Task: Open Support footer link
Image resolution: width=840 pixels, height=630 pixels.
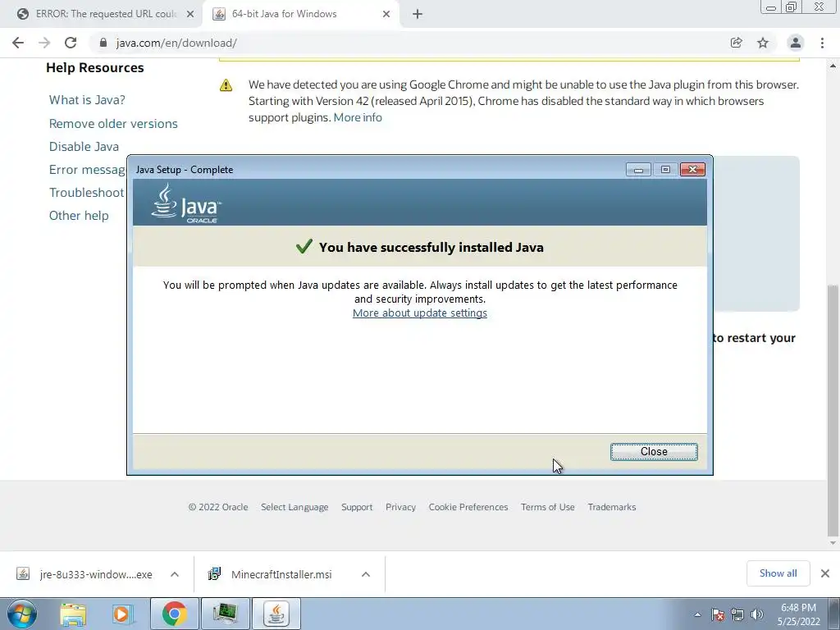Action: coord(357,507)
